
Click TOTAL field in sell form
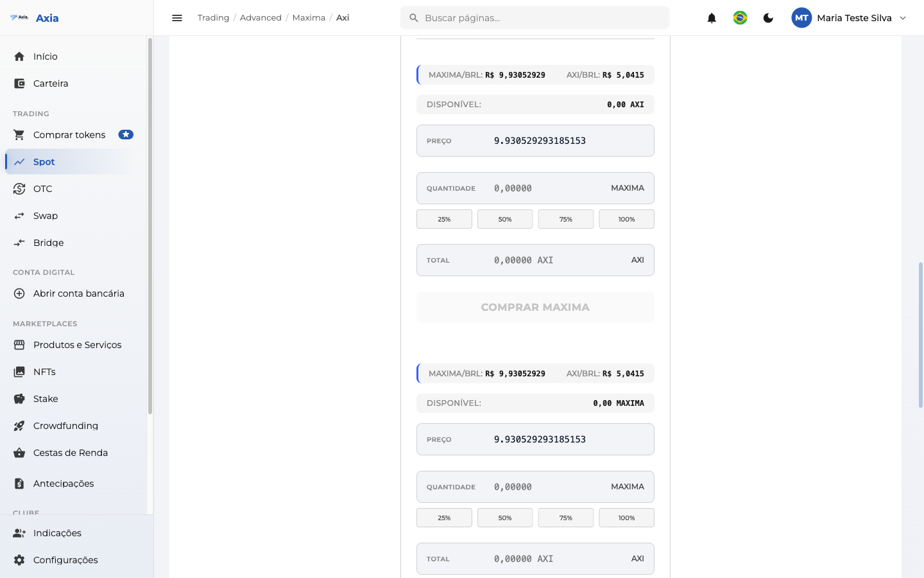click(535, 559)
